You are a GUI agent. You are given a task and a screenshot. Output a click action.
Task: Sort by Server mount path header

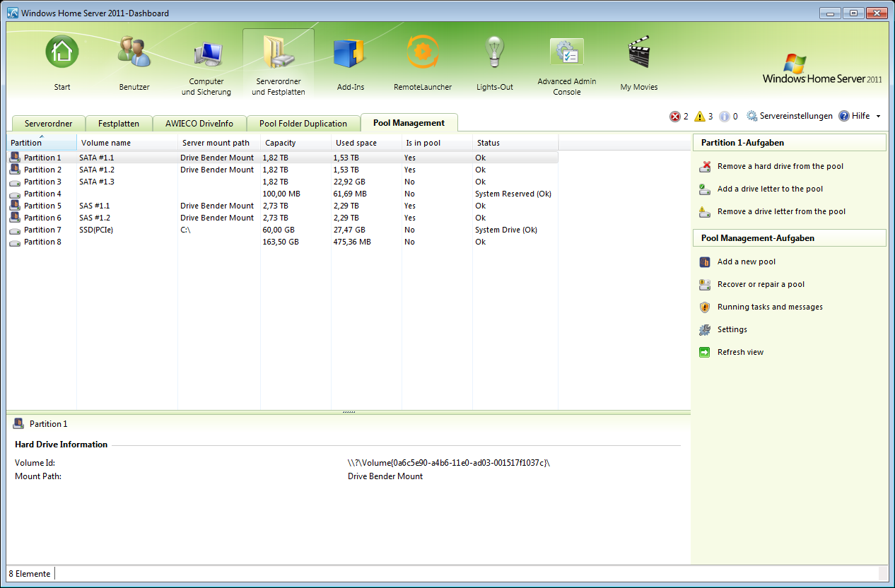pyautogui.click(x=219, y=143)
